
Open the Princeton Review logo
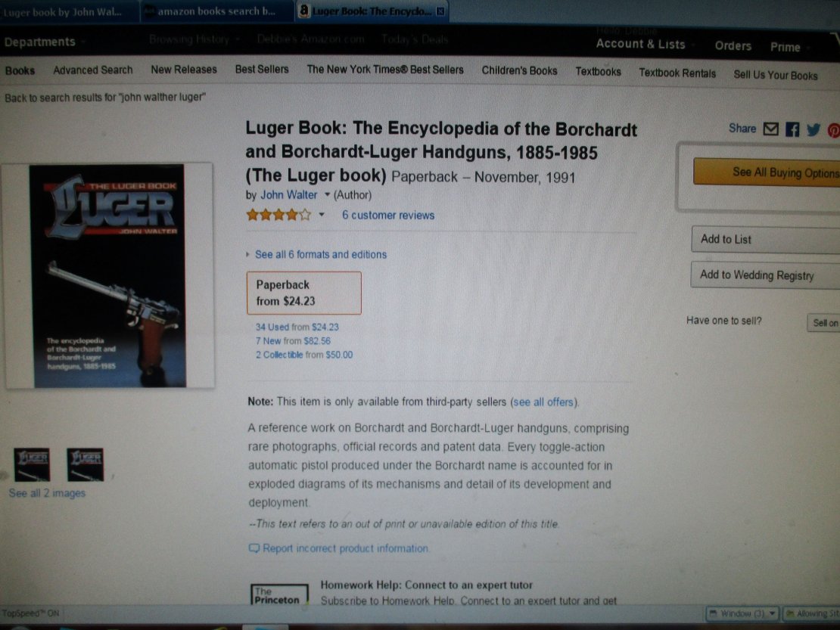pyautogui.click(x=279, y=594)
